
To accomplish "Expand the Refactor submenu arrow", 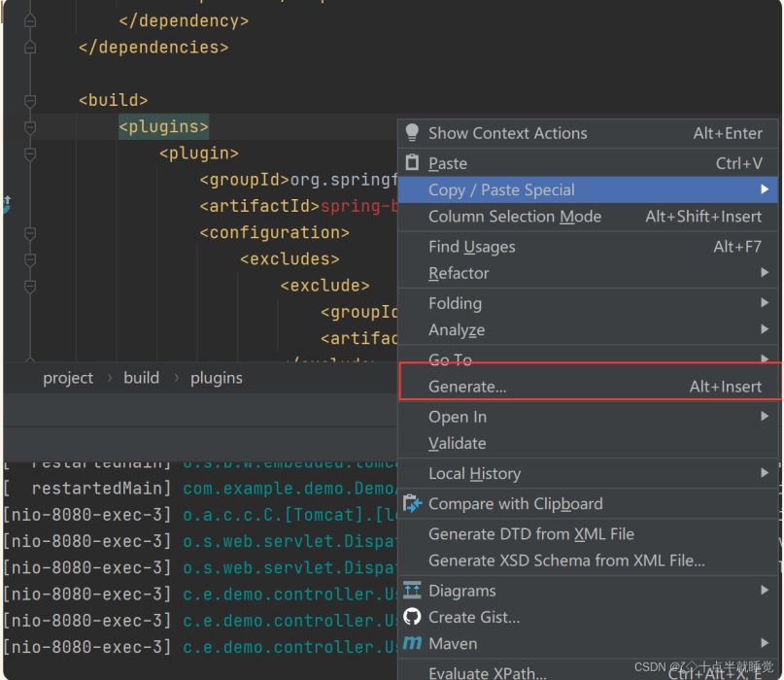I will pos(764,273).
